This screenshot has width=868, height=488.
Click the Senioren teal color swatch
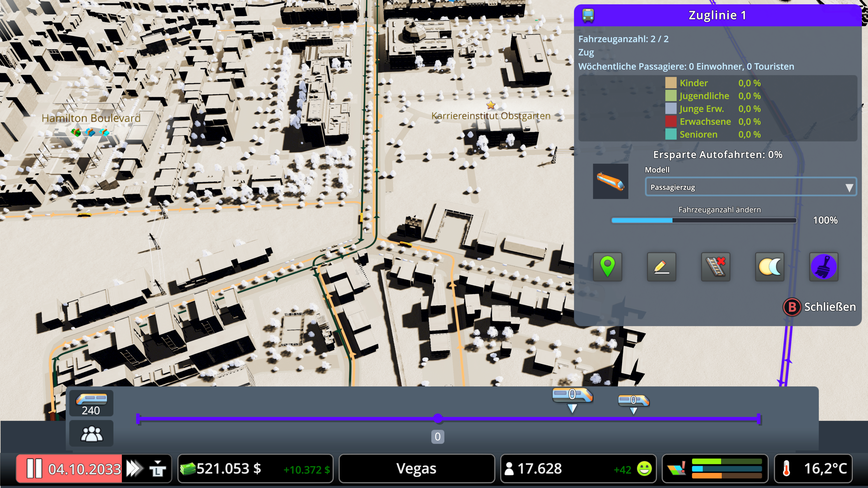point(670,134)
